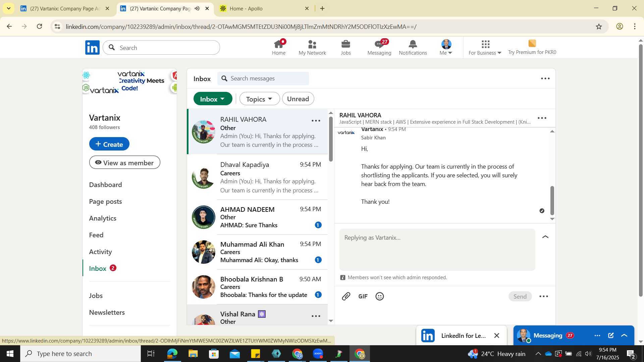Click Try Premium for PKR0 link
Image resolution: width=644 pixels, height=362 pixels.
tap(532, 47)
